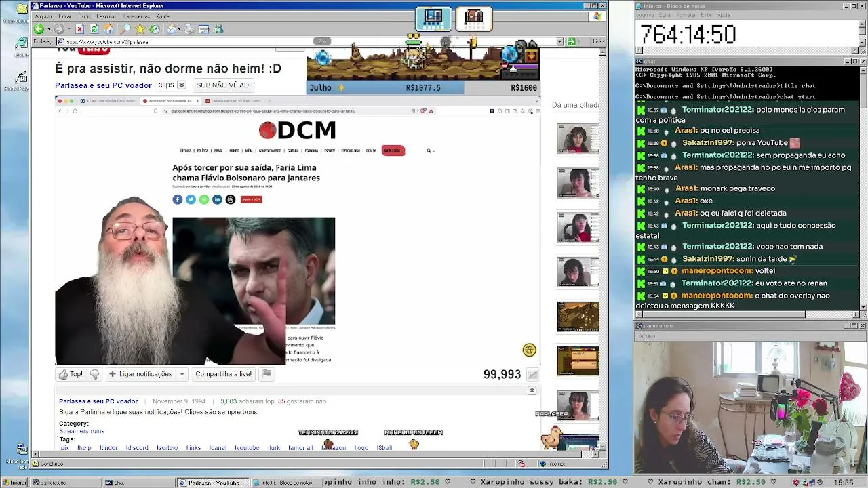Click the !discord tag link
This screenshot has width=868, height=488.
pos(137,448)
